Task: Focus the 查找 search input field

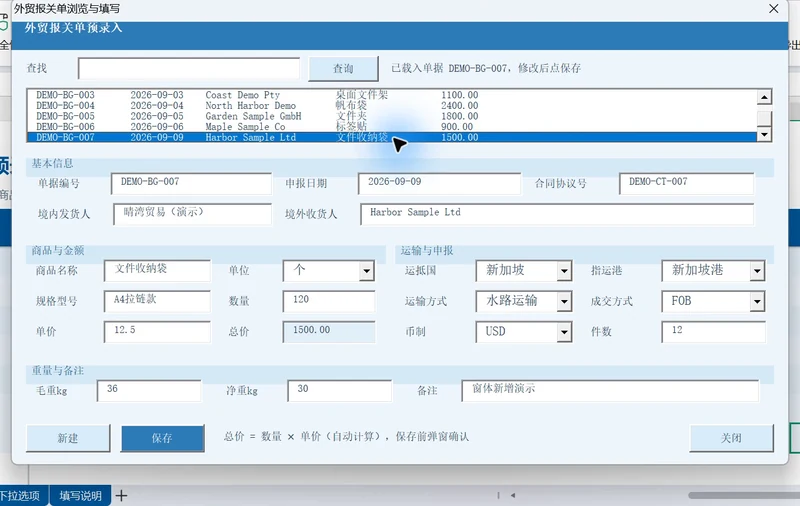Action: click(x=189, y=68)
